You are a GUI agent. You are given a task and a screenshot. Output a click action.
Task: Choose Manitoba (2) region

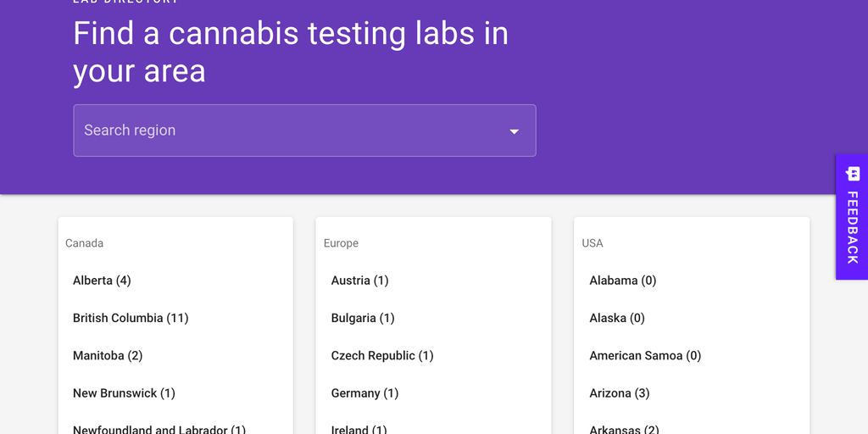pos(108,355)
